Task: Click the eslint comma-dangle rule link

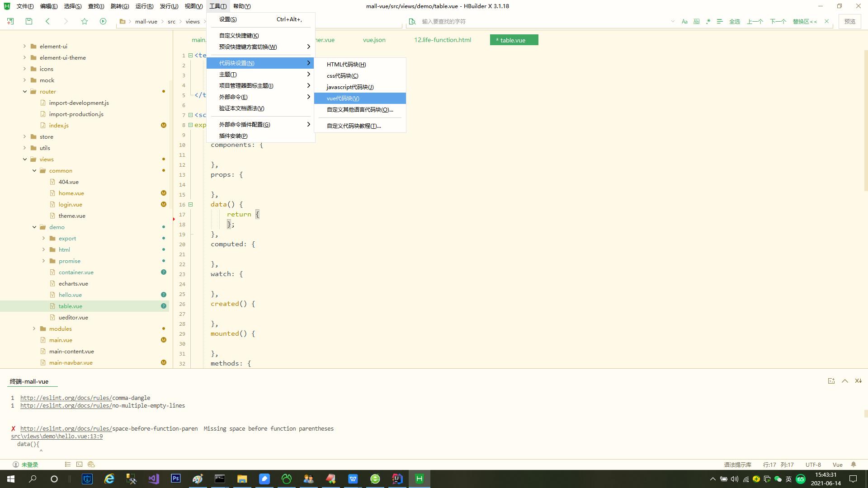Action: [85, 398]
